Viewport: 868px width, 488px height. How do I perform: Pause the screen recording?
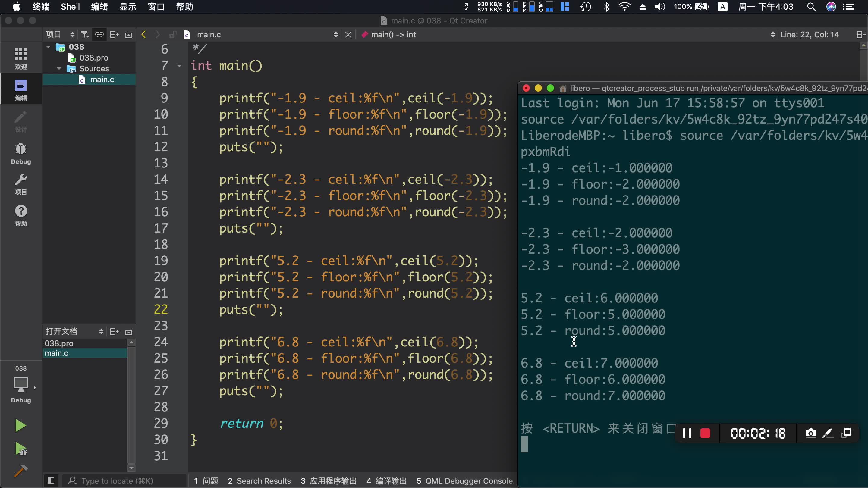[x=687, y=433]
